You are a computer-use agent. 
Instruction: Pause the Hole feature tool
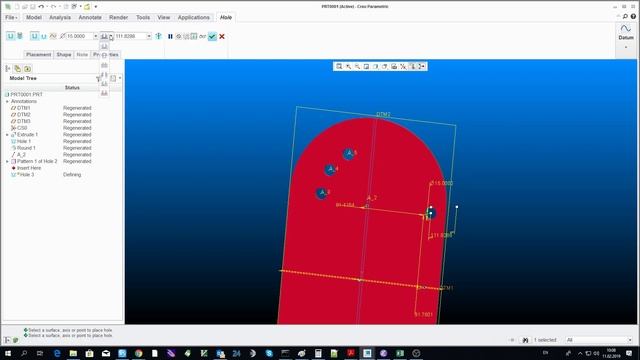(x=170, y=36)
